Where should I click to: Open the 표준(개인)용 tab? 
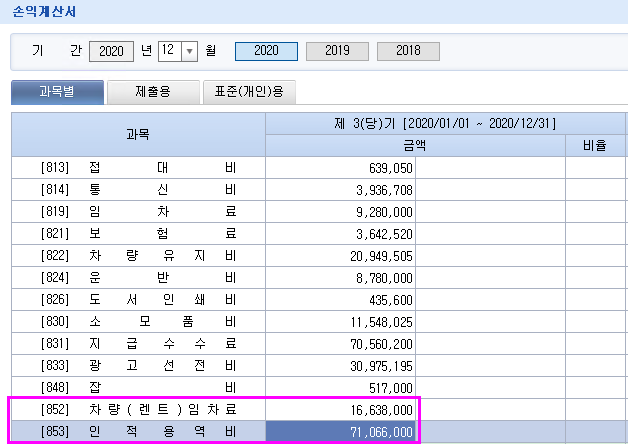[x=248, y=92]
